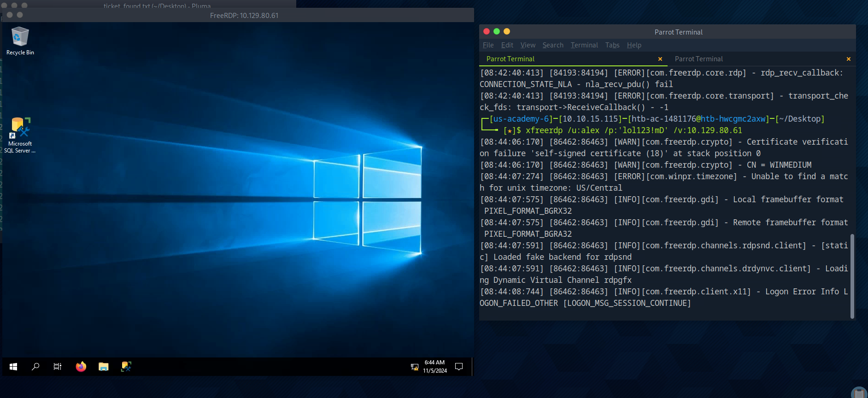Viewport: 868px width, 398px height.
Task: Click the network icon in system tray
Action: coord(415,367)
